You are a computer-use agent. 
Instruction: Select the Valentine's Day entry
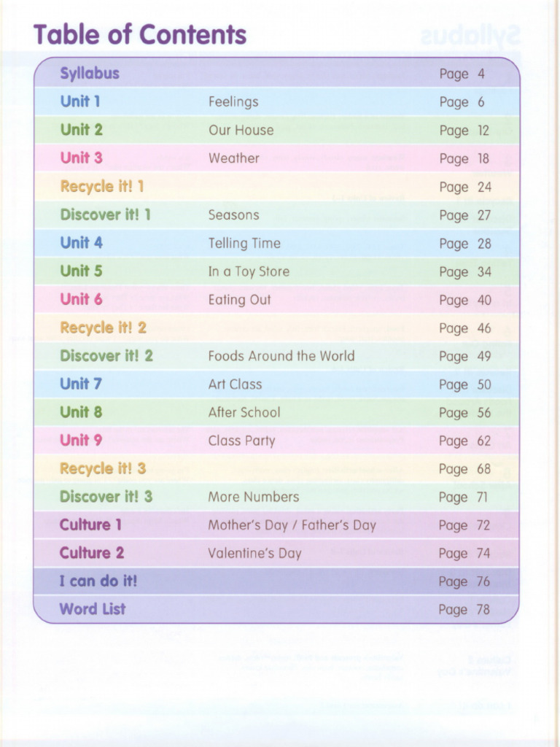pos(254,553)
